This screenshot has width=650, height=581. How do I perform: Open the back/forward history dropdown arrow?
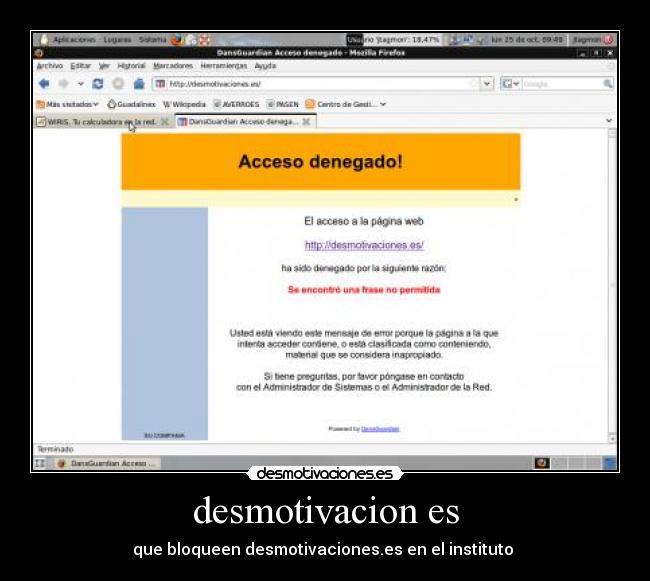click(x=80, y=84)
